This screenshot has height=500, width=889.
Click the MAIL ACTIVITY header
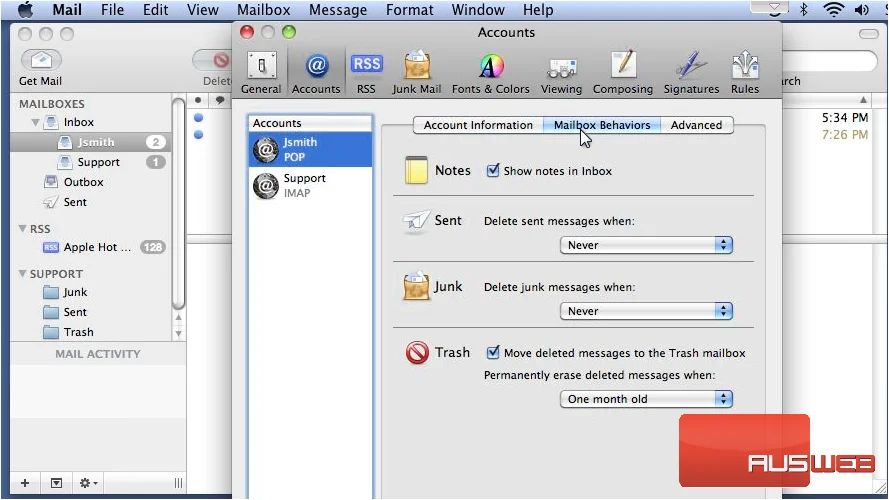pos(98,354)
